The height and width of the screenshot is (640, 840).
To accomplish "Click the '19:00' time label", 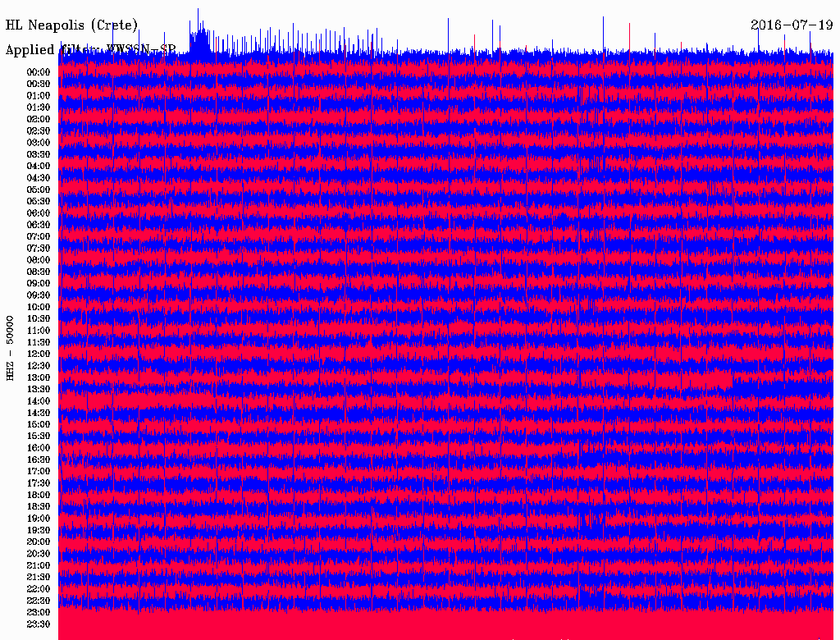I will click(39, 519).
